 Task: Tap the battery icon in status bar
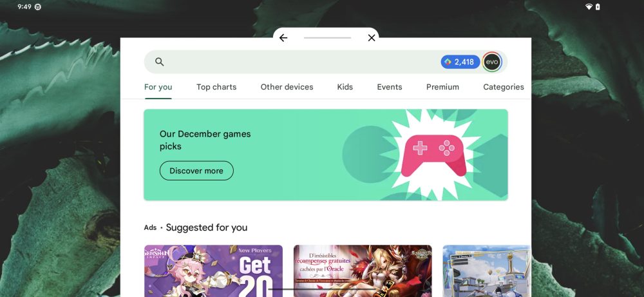point(598,6)
